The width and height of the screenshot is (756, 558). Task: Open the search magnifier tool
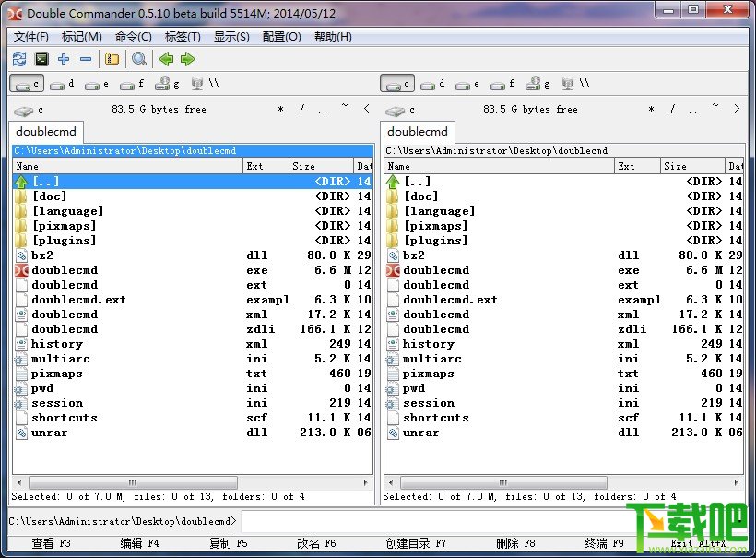point(138,59)
